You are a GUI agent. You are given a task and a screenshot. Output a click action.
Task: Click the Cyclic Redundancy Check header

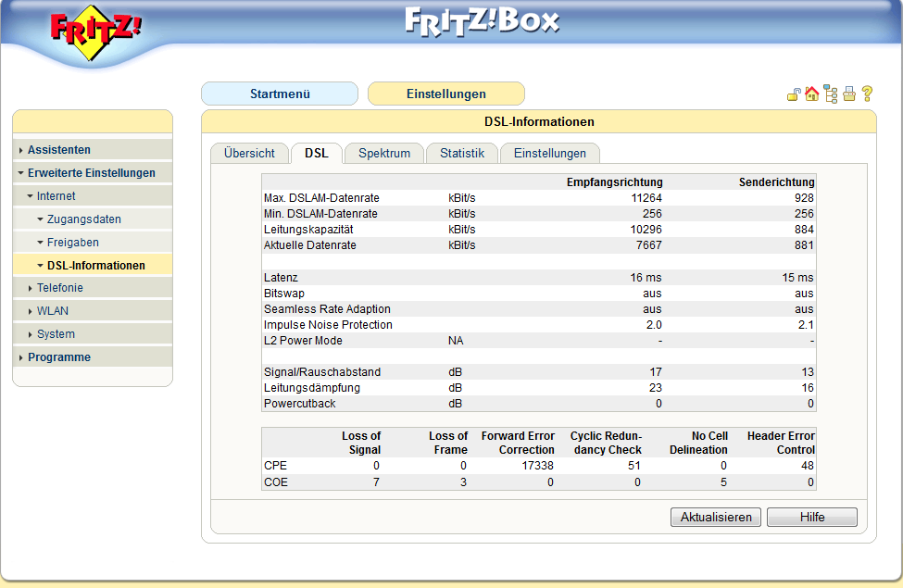[x=606, y=443]
